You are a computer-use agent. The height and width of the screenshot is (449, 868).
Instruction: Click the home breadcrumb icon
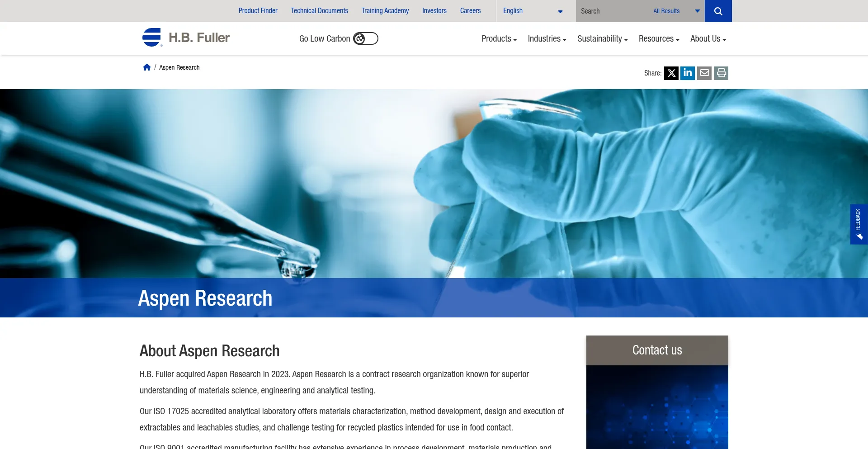146,67
